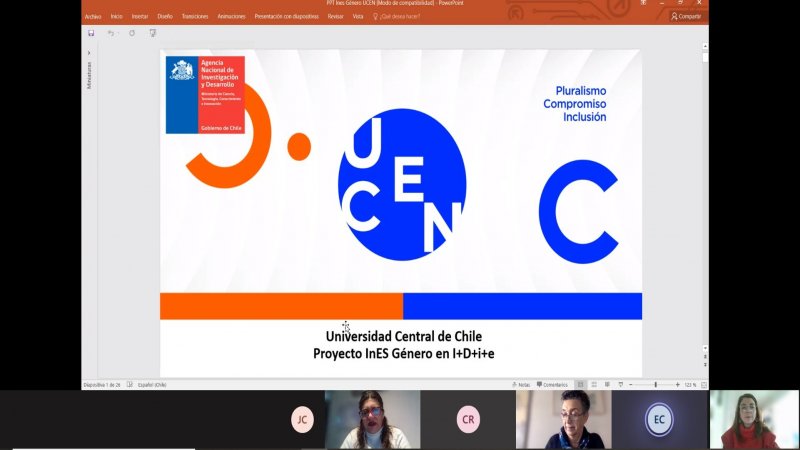The height and width of the screenshot is (450, 800).
Task: Select 'Proyecto InES Género en I+D+i+e' text
Action: (404, 353)
